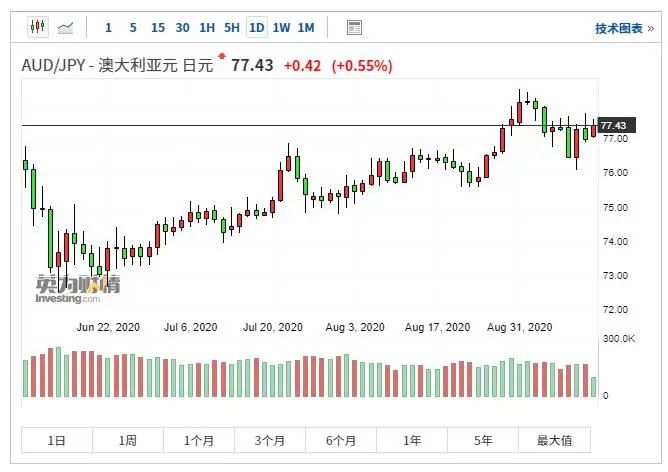Switch to the area line chart icon
The width and height of the screenshot is (668, 472).
66,28
